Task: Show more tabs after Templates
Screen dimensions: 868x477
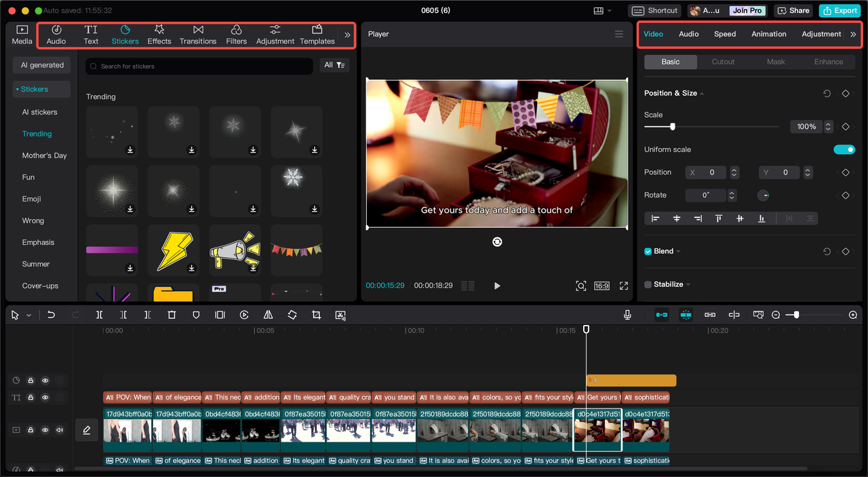Action: (x=347, y=35)
